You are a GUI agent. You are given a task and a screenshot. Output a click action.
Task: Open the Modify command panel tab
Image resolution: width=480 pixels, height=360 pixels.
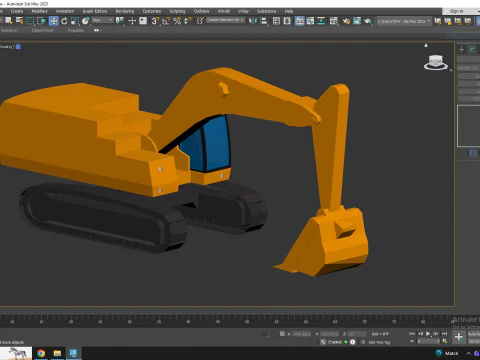click(472, 49)
